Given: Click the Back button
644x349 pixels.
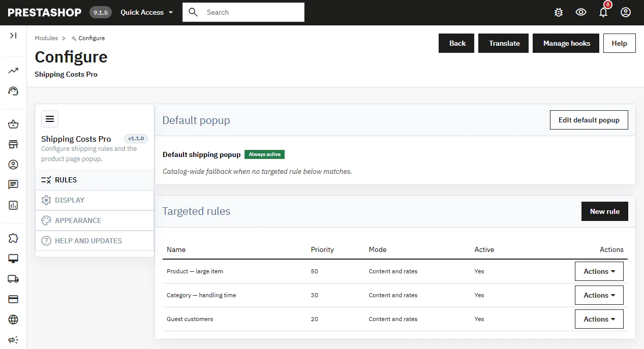Looking at the screenshot, I should click(456, 43).
